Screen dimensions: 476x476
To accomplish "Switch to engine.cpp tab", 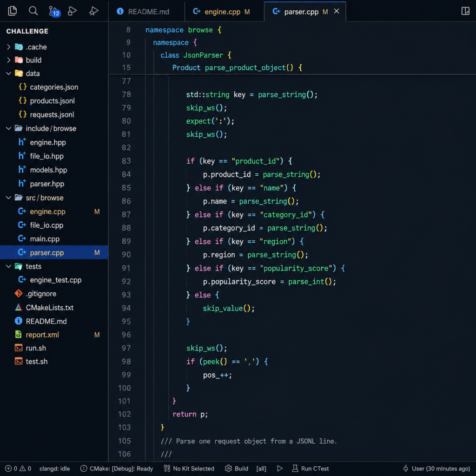I will click(225, 12).
